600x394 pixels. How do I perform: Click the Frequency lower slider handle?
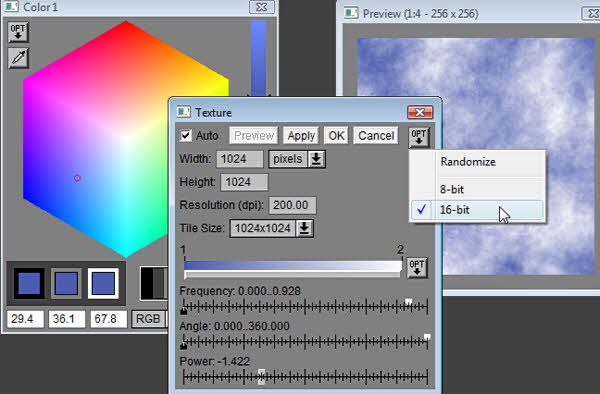coord(184,311)
